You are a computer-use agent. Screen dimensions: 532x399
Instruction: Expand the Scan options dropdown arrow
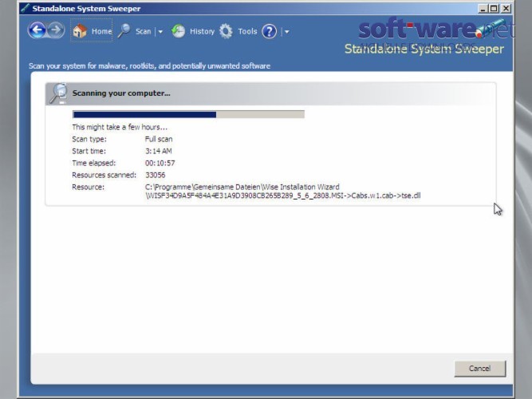pos(160,32)
